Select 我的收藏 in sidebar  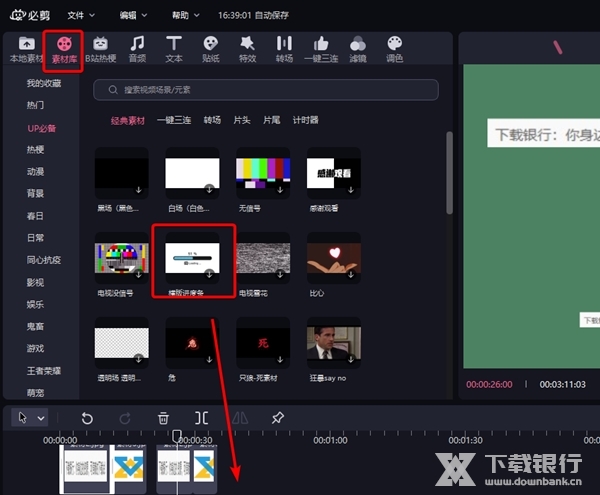[44, 83]
